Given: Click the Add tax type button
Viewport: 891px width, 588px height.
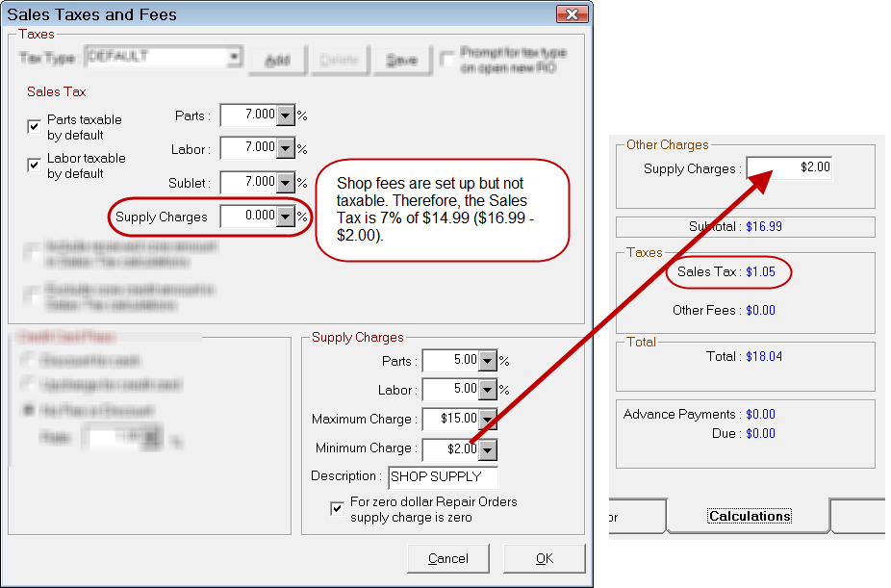Looking at the screenshot, I should click(277, 60).
